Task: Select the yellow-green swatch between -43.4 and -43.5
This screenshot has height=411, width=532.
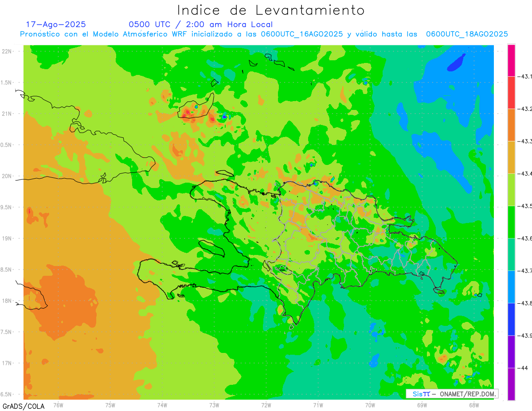Action: (511, 190)
